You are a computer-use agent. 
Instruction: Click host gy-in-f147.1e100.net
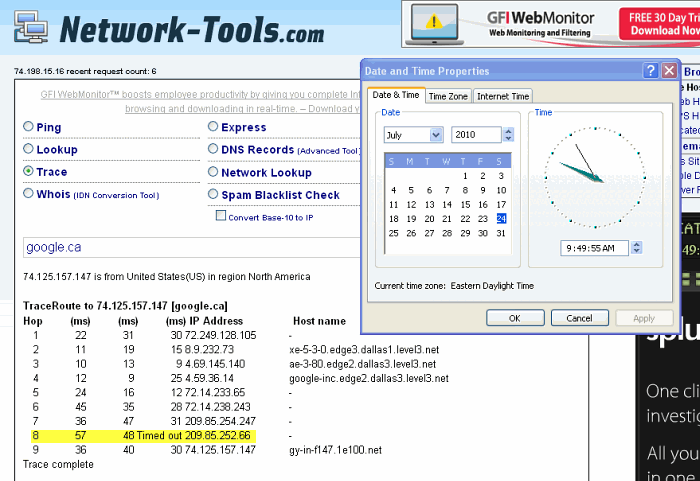click(x=335, y=450)
